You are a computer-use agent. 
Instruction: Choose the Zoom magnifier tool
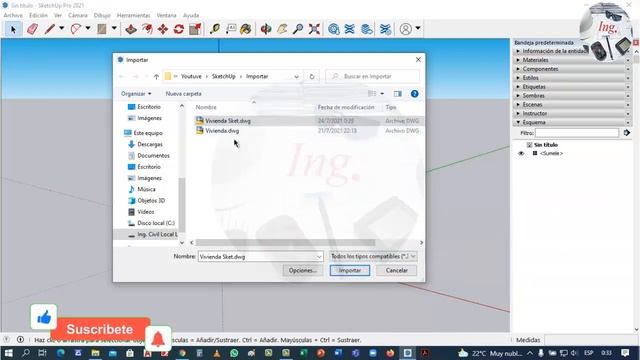click(x=298, y=29)
